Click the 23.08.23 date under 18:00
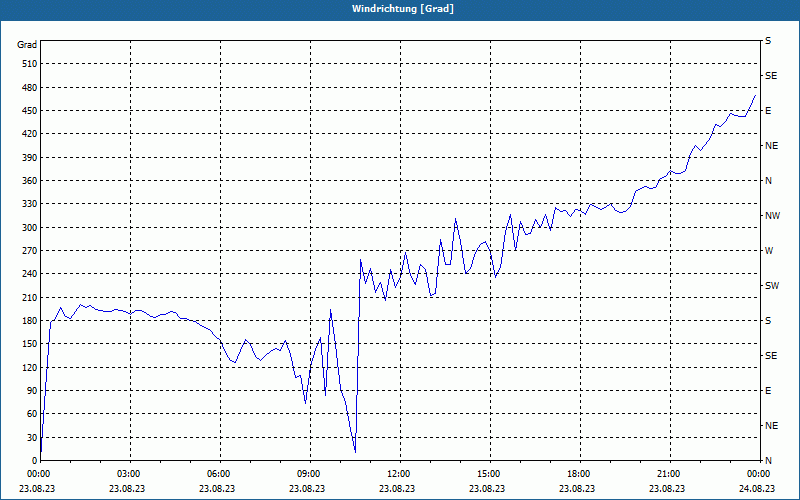 point(578,488)
